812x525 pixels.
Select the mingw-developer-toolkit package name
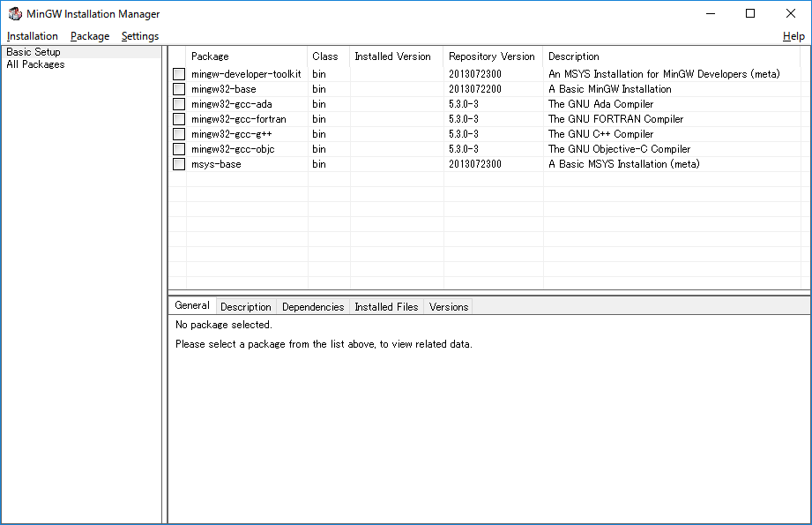tap(246, 74)
